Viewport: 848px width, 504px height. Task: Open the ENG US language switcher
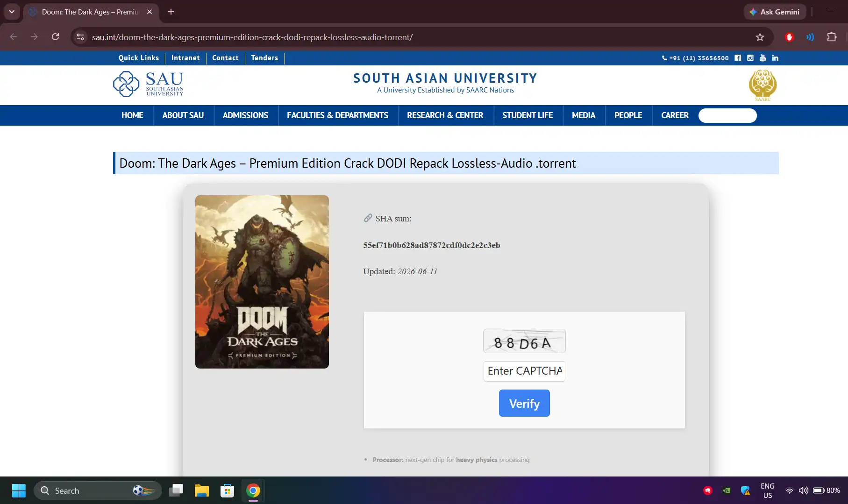[768, 490]
